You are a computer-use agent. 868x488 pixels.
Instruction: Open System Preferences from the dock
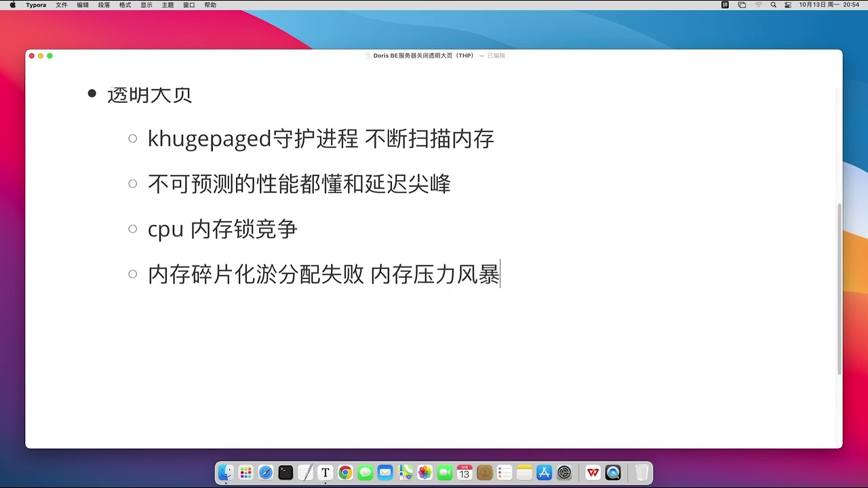pyautogui.click(x=564, y=472)
